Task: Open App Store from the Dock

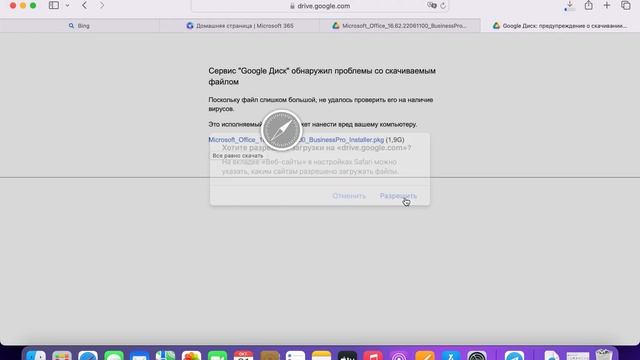Action: coord(451,355)
